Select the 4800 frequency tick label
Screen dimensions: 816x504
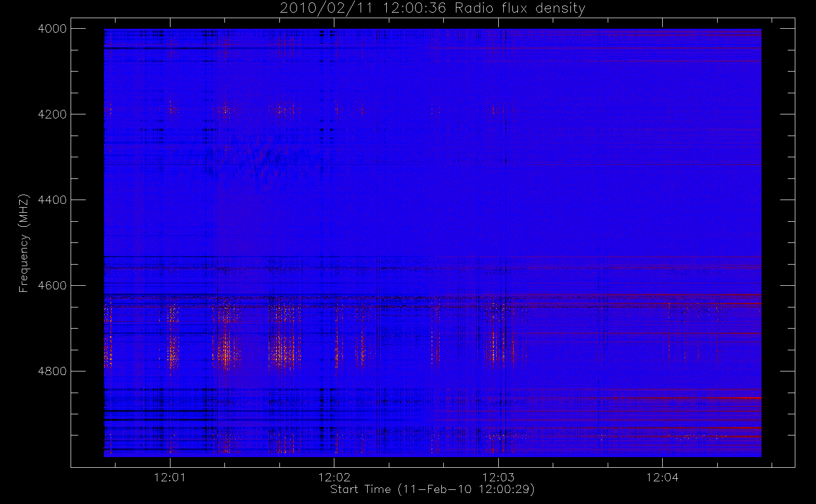[52, 371]
